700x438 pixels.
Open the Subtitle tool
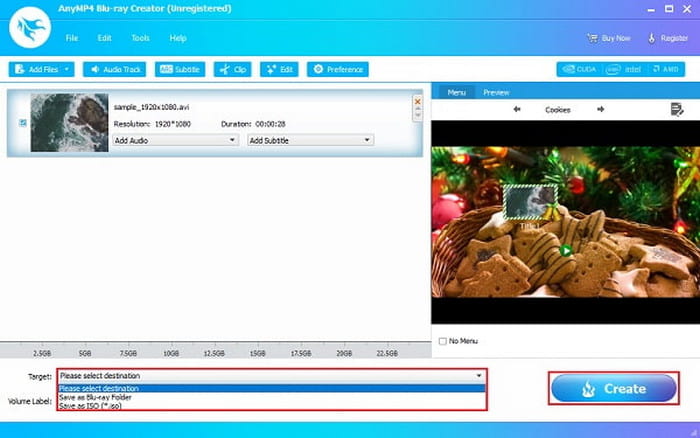click(181, 70)
